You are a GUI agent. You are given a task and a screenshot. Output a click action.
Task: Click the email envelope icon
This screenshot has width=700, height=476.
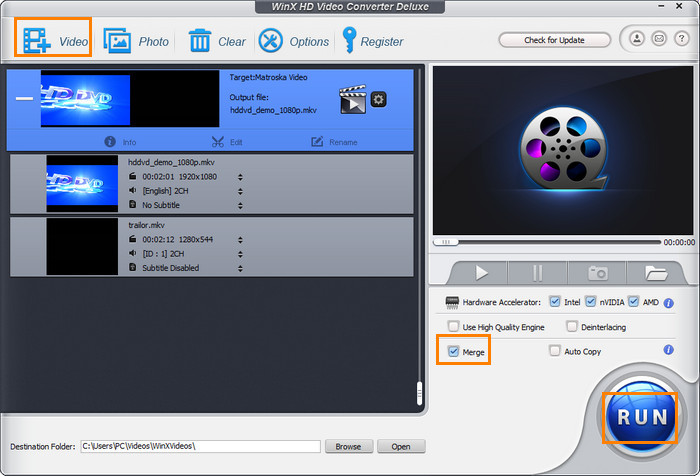click(659, 39)
